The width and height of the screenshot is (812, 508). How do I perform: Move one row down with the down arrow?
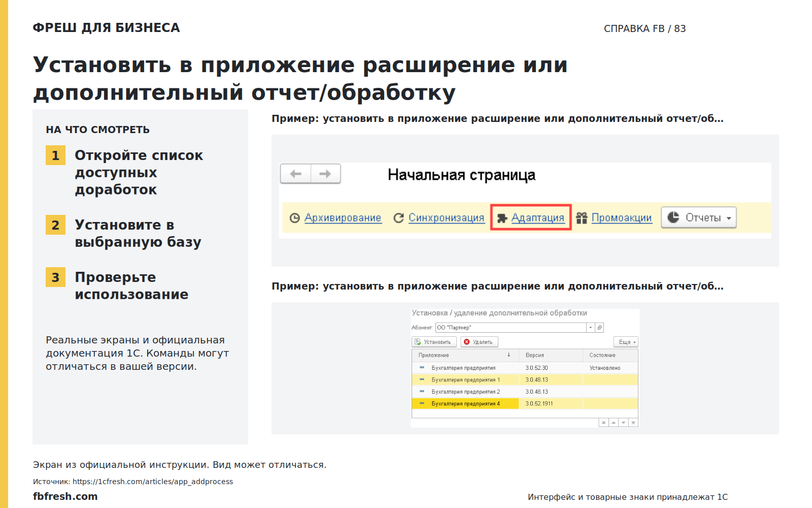[x=623, y=423]
